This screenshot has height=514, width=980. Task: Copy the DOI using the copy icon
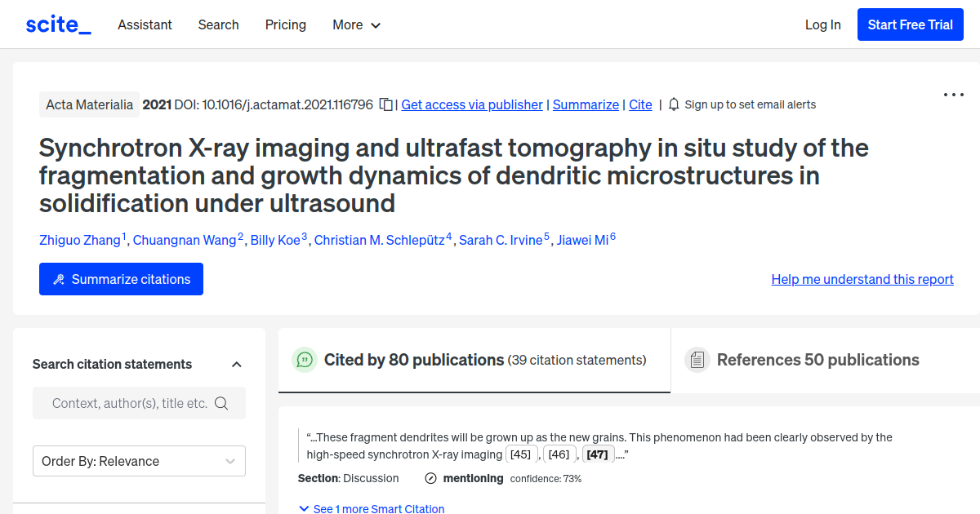click(x=384, y=104)
